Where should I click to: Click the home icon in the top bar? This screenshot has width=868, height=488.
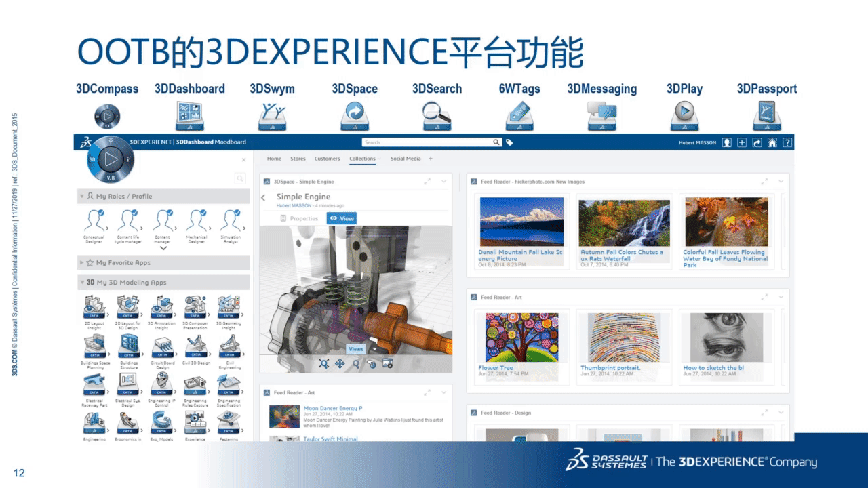click(772, 142)
